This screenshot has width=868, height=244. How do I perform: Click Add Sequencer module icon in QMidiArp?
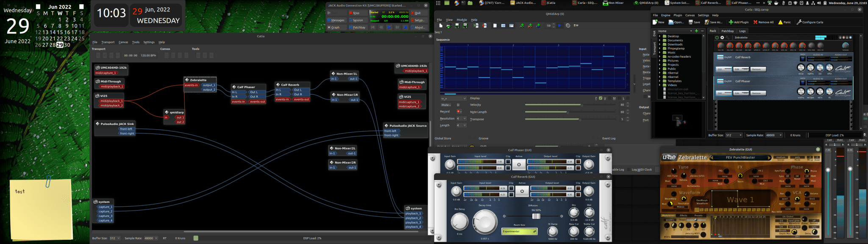538,25
